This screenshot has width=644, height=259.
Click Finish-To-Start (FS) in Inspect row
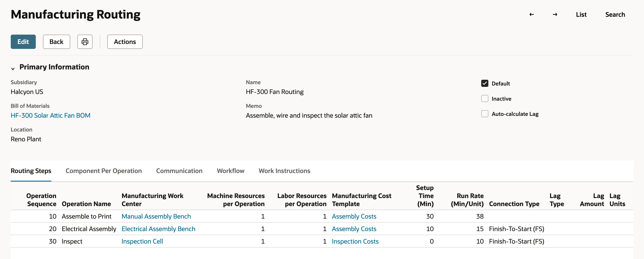[517, 241]
